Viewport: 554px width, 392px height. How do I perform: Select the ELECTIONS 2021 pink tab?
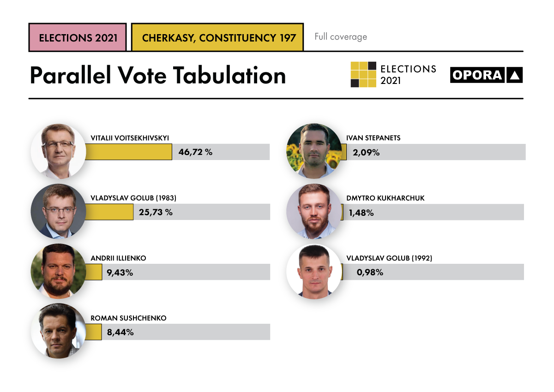tap(78, 37)
